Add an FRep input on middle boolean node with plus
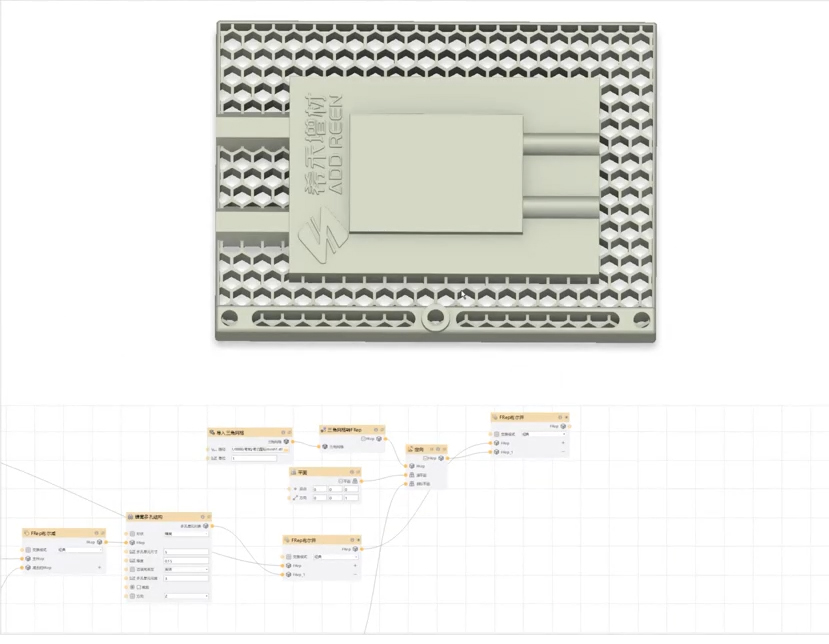The height and width of the screenshot is (644, 829). (x=355, y=566)
